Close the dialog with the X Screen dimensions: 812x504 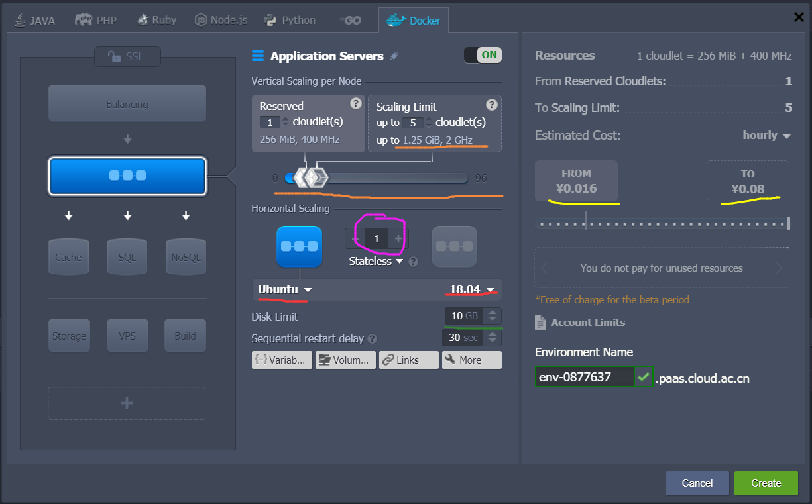799,17
